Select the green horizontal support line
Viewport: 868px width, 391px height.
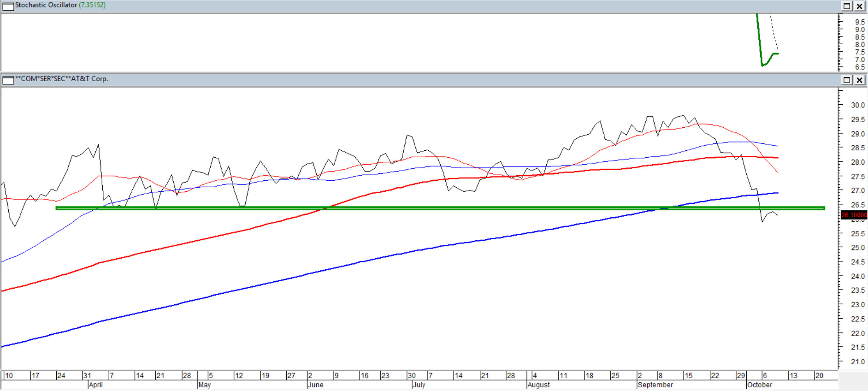coord(415,208)
